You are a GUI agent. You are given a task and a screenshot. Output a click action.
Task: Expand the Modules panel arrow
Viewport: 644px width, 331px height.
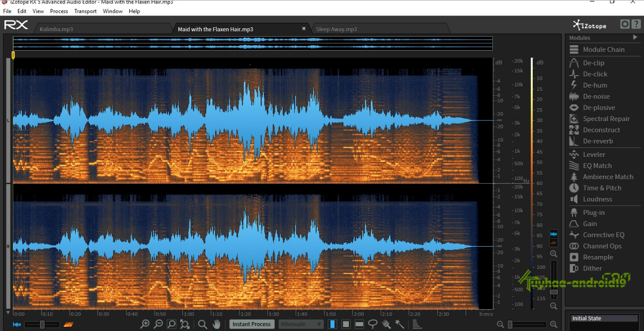(635, 37)
